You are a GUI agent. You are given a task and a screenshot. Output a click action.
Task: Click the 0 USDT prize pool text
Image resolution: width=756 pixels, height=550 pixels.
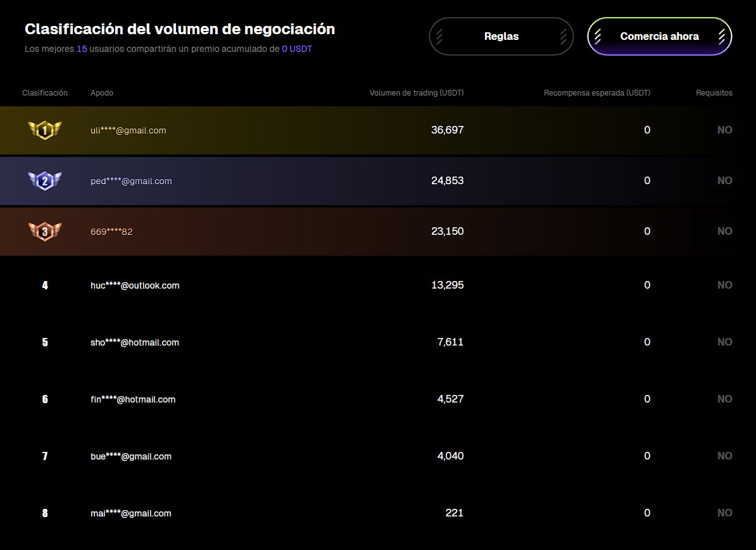(297, 49)
